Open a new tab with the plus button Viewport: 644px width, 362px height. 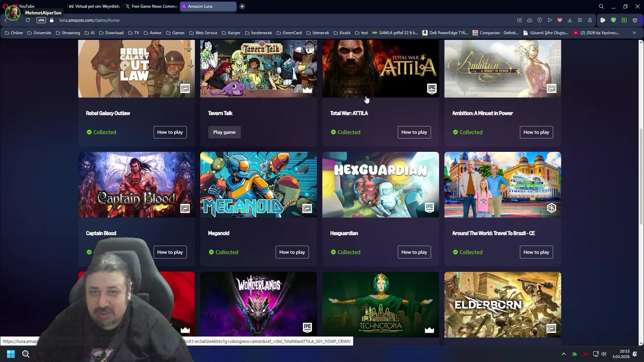242,7
